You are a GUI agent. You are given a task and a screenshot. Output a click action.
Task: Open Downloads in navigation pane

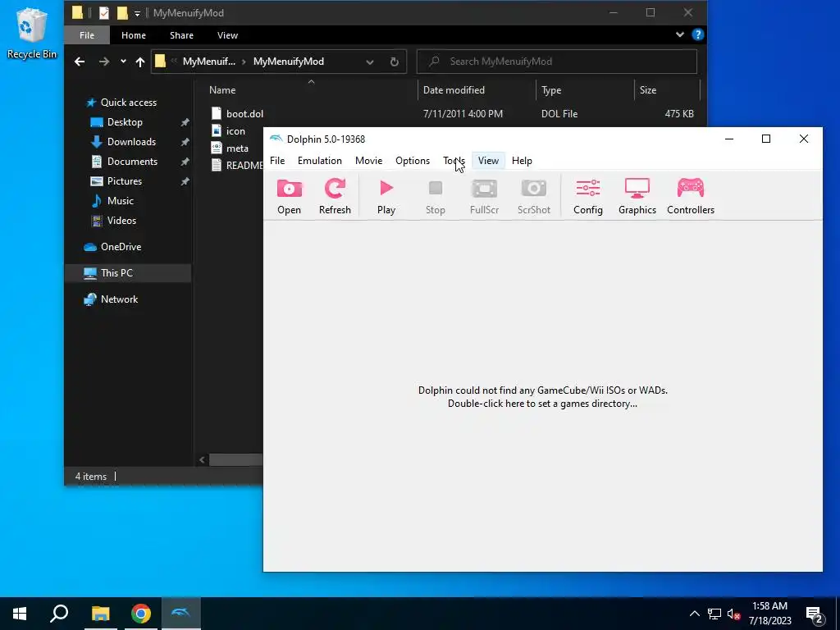pyautogui.click(x=131, y=142)
